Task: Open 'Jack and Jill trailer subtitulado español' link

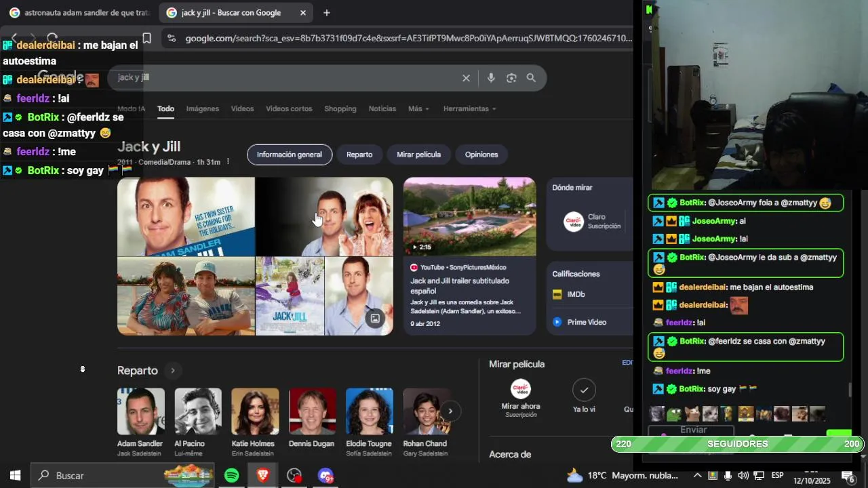Action: tap(460, 286)
